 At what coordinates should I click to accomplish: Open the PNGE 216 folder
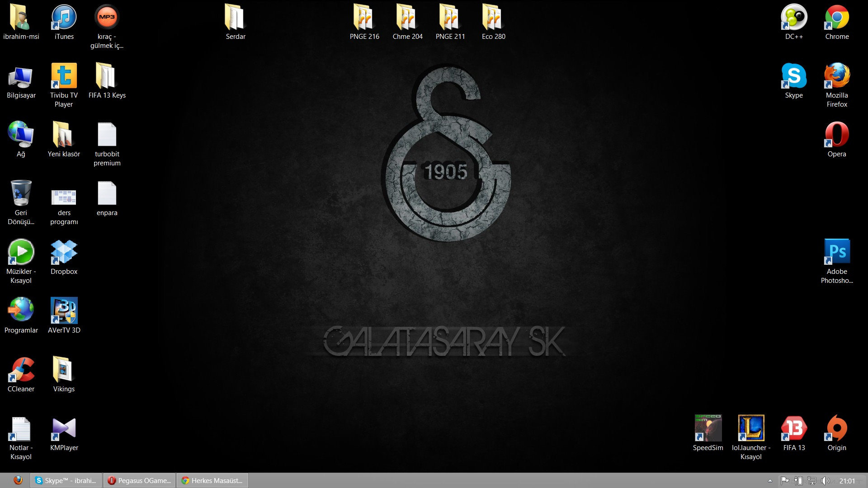point(364,22)
